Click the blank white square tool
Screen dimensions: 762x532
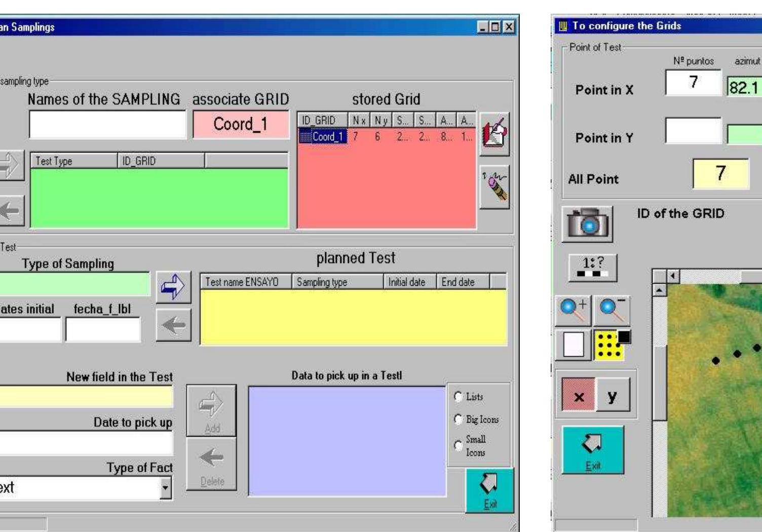574,345
